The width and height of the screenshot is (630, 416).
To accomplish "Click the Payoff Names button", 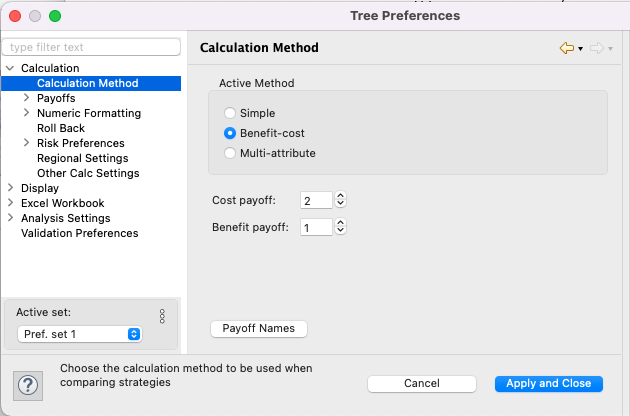I will point(258,329).
